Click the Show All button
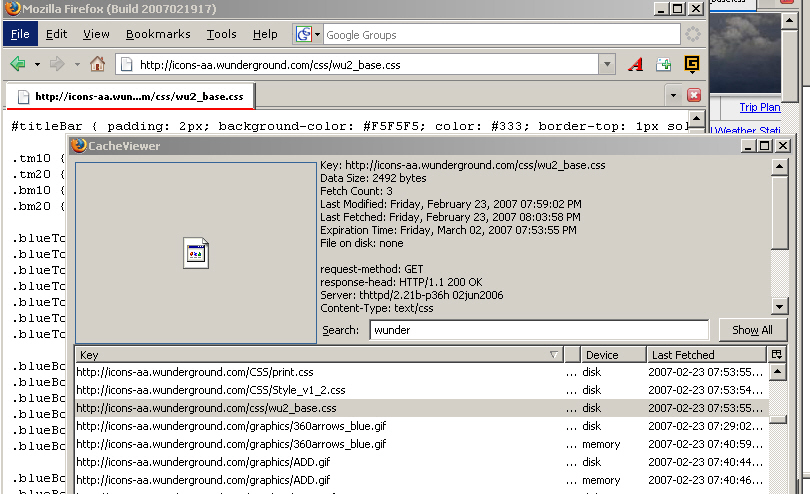The image size is (810, 494). [x=753, y=330]
